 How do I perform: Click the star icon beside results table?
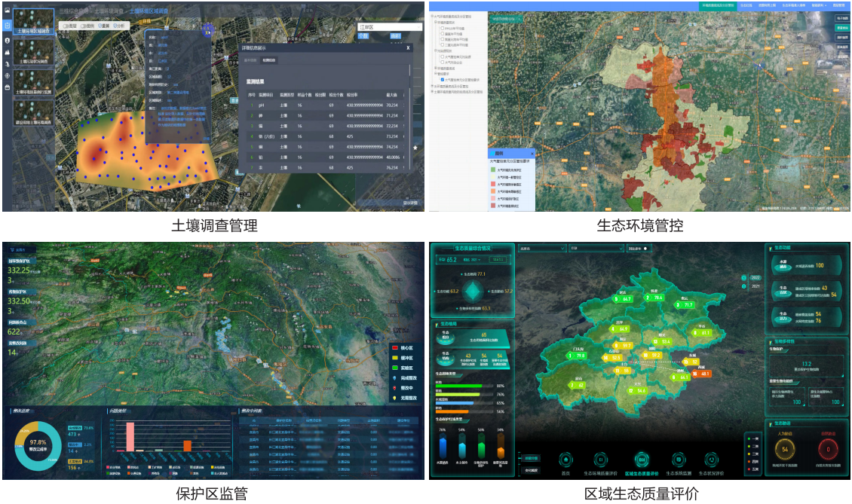[x=415, y=148]
